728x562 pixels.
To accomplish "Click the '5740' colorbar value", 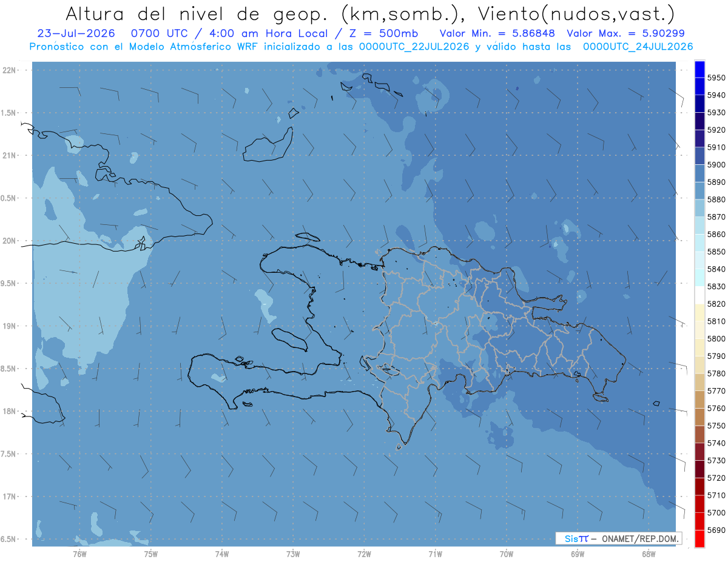I will (716, 443).
